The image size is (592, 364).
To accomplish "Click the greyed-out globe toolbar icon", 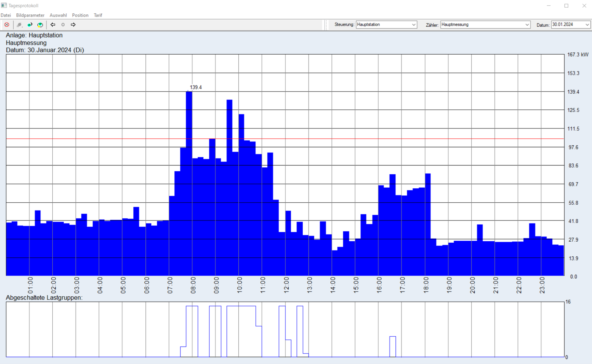I will pyautogui.click(x=19, y=25).
